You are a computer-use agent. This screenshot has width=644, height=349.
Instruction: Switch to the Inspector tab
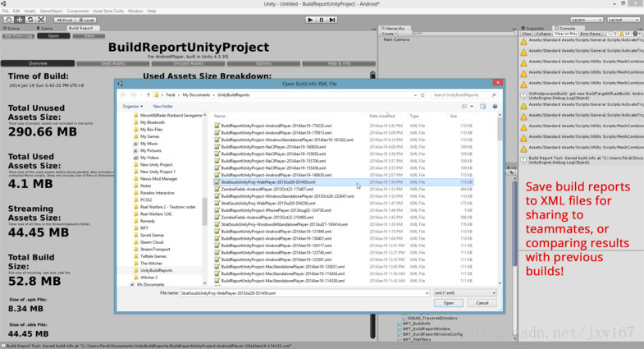tap(532, 29)
